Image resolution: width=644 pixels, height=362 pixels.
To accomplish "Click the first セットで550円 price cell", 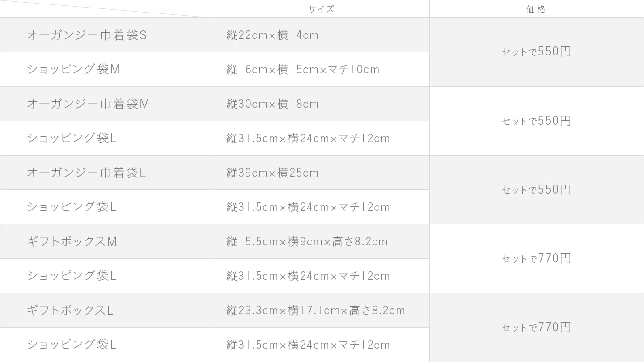I will pyautogui.click(x=536, y=52).
